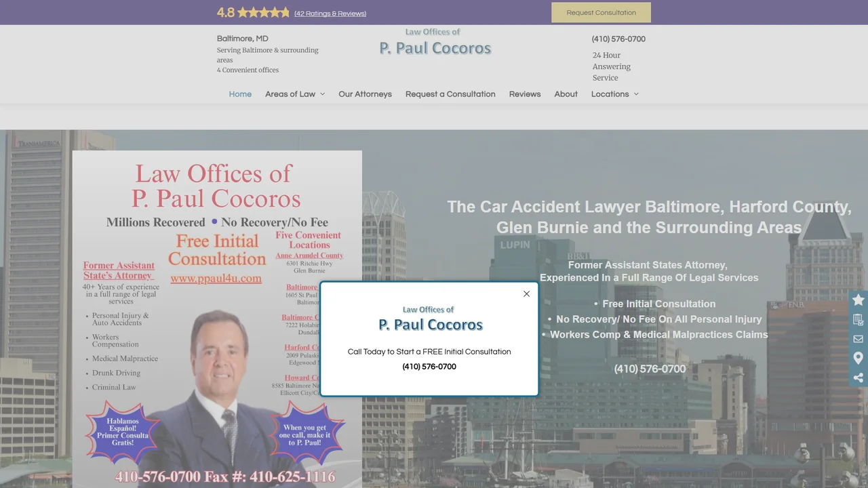This screenshot has width=868, height=488.
Task: Click 'Call Today to Start a FREE Initial Consultation'
Action: pyautogui.click(x=429, y=352)
